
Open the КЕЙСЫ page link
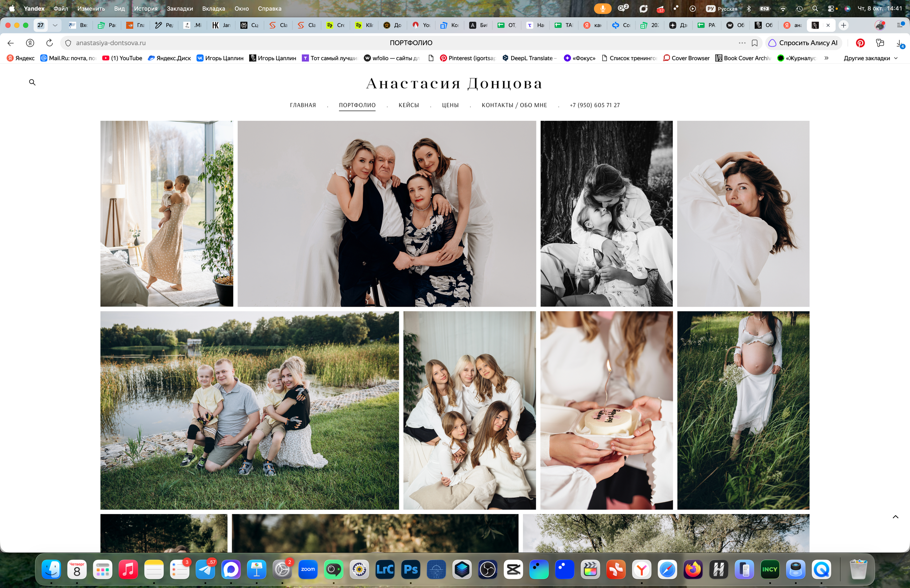click(408, 105)
